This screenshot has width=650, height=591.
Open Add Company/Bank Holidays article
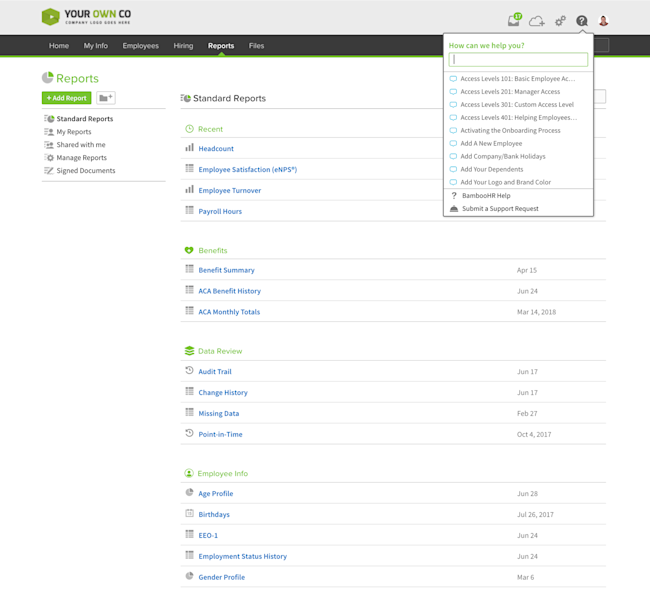(x=503, y=156)
